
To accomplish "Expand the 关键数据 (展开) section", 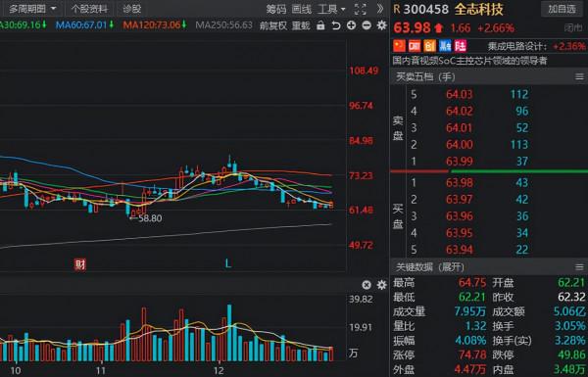I will 430,266.
